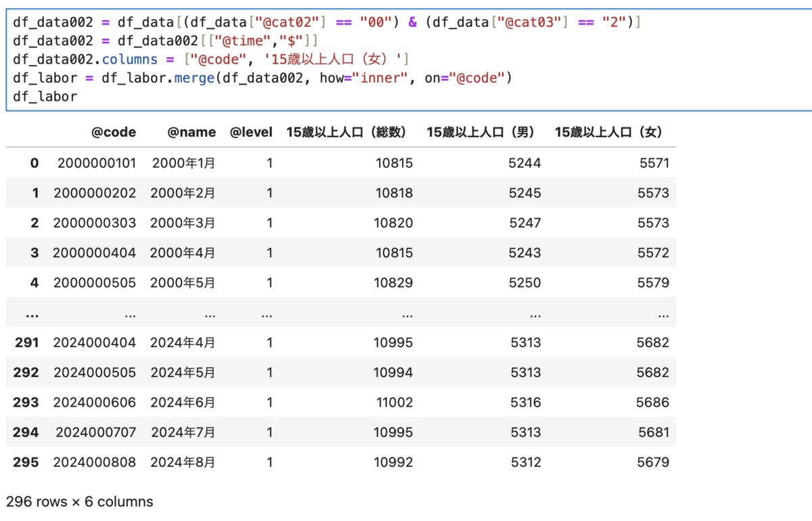Select cell '2024000707'

point(96,432)
